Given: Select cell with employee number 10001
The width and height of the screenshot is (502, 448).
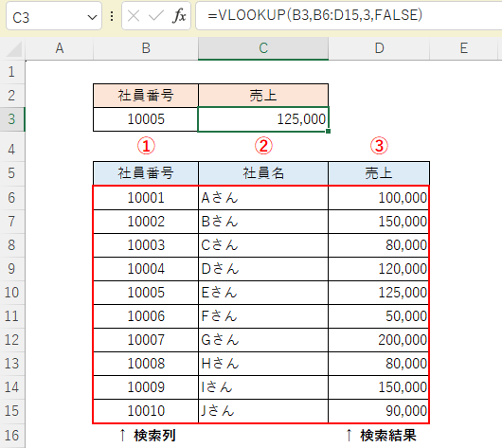Looking at the screenshot, I should tap(146, 198).
